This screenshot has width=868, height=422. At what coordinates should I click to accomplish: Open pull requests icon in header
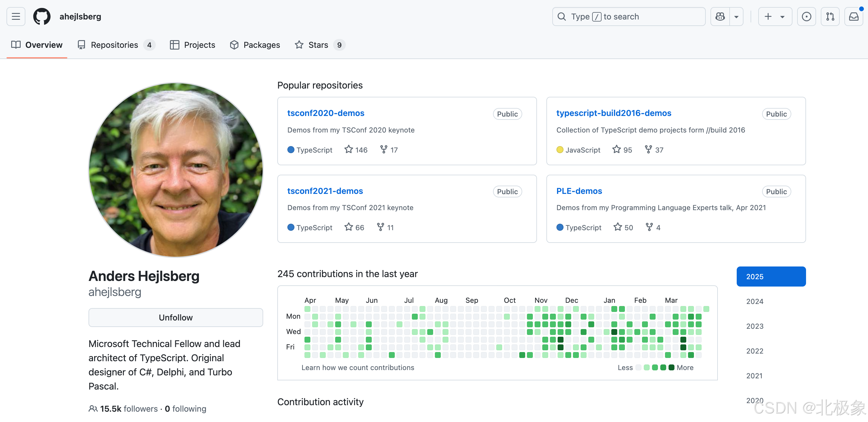coord(830,17)
